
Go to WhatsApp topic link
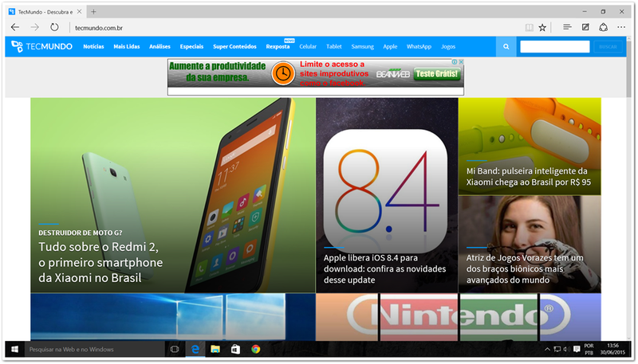click(419, 47)
